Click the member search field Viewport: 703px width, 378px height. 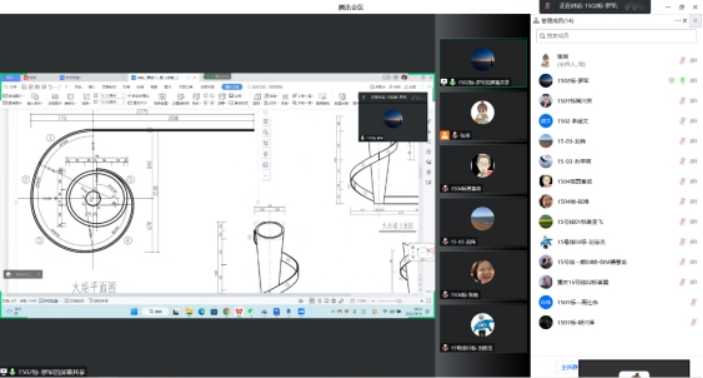point(616,36)
